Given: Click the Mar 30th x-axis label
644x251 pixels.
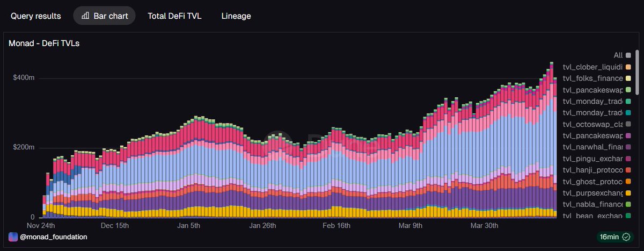Looking at the screenshot, I should click(484, 225).
